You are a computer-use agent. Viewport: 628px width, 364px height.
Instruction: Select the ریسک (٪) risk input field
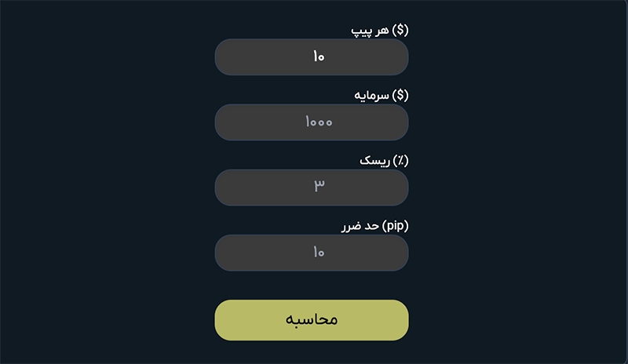[312, 187]
